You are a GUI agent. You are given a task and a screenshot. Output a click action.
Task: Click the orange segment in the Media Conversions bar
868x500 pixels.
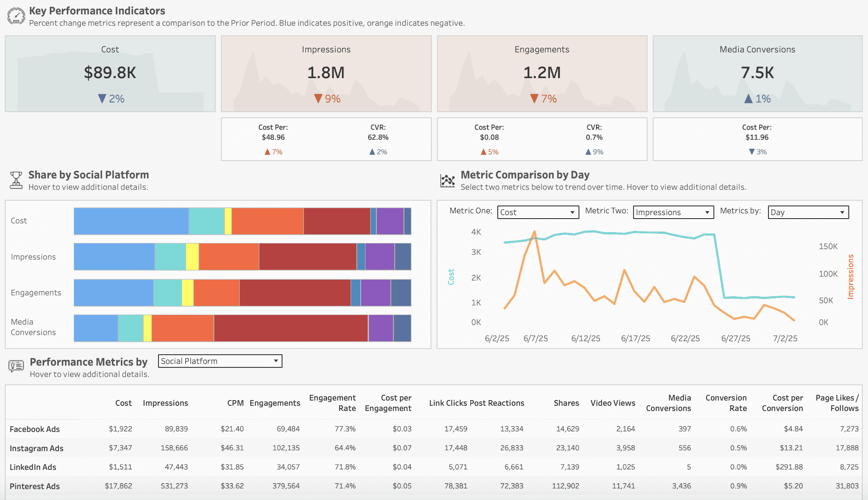coord(183,328)
